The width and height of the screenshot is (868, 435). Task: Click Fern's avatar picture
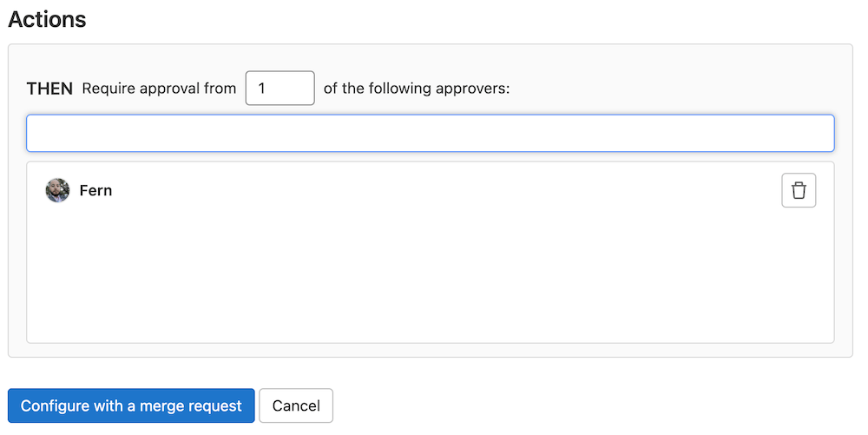57,190
